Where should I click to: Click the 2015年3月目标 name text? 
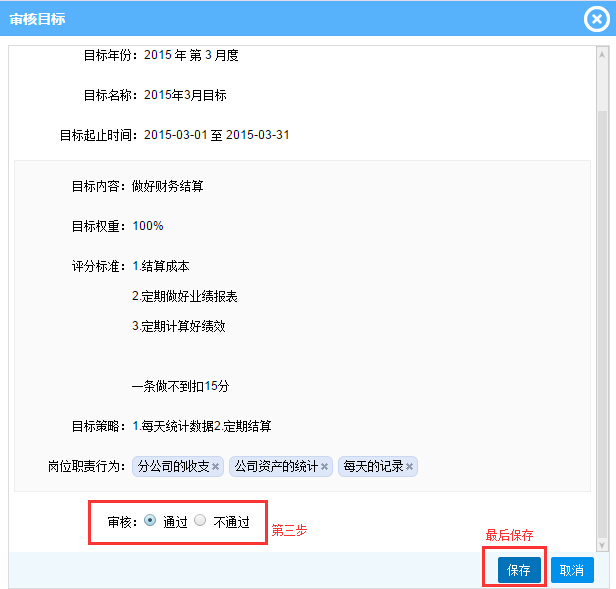tap(185, 95)
